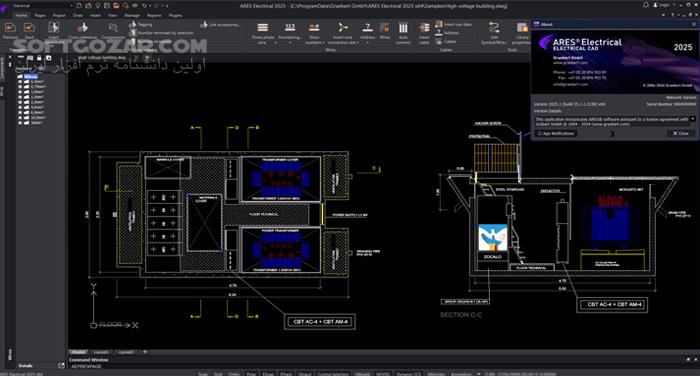Toggle Polar in the status bar
This screenshot has height=376, width=700.
point(251,374)
